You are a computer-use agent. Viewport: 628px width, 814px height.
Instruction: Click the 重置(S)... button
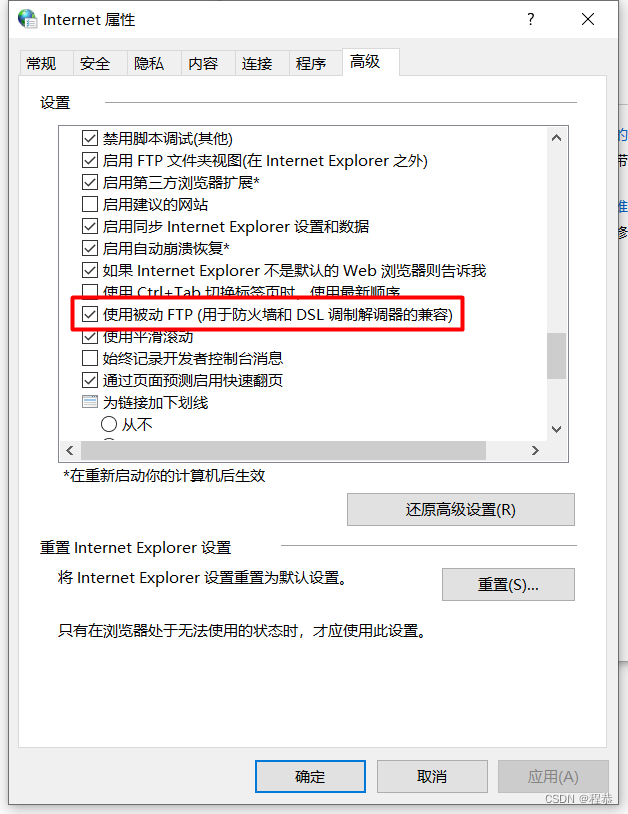[508, 585]
